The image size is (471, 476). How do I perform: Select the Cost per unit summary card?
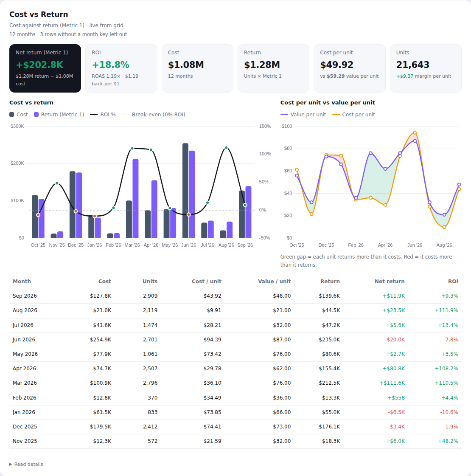[349, 68]
